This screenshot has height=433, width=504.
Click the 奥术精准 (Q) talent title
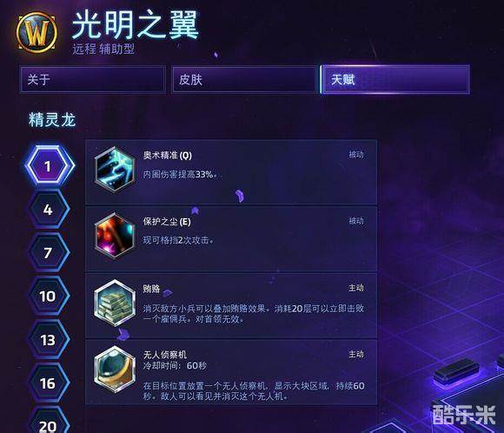click(x=167, y=156)
